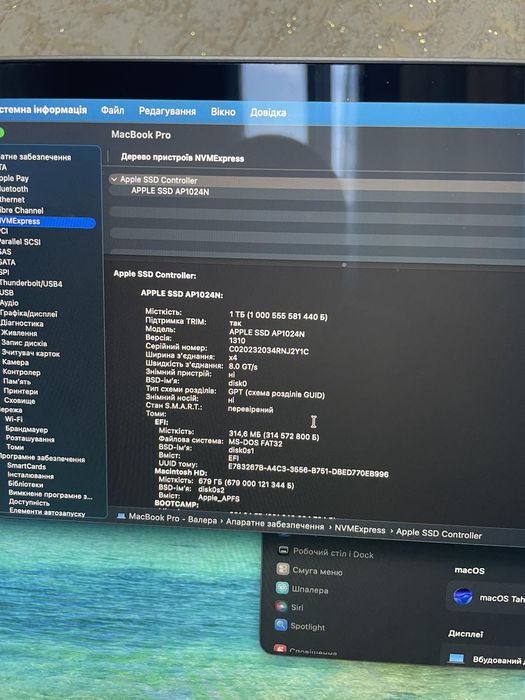Click NVMExpress in the path bar
525x700 pixels.
360,529
